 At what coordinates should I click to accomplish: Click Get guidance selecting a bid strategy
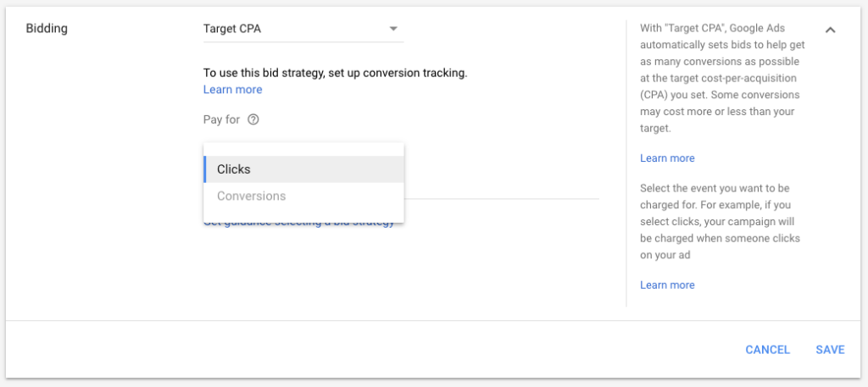pyautogui.click(x=299, y=222)
